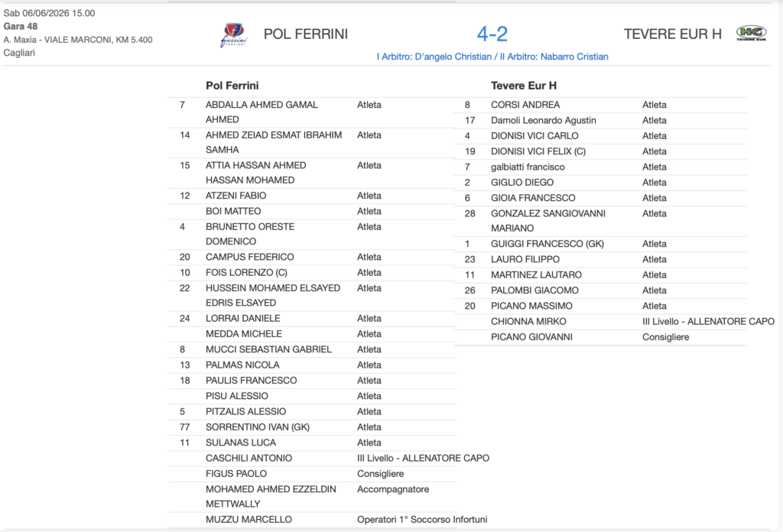This screenshot has width=783, height=532.
Task: Click player FOIS LORENZO (C)
Action: tap(246, 272)
